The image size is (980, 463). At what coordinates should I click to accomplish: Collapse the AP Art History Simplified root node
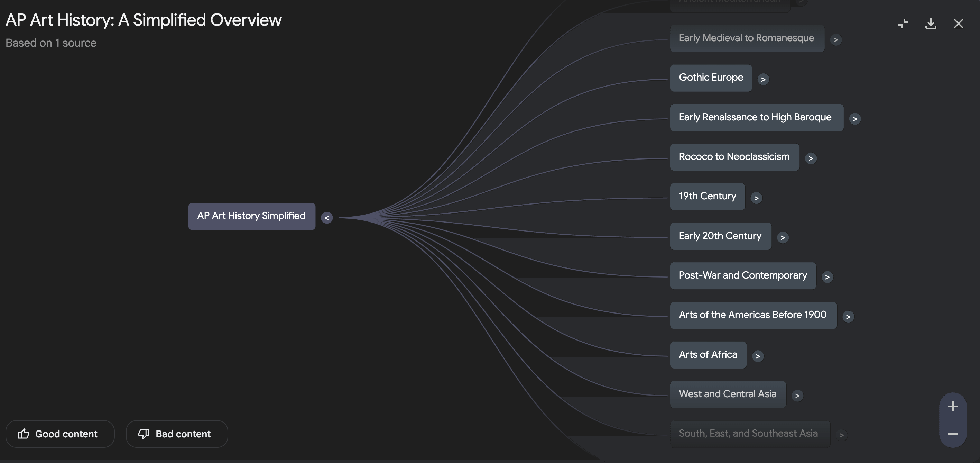coord(327,218)
